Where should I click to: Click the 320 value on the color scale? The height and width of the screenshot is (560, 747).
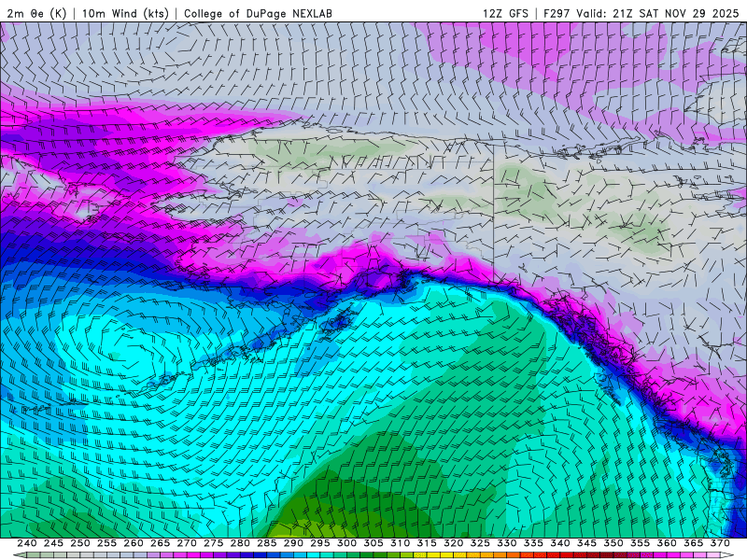click(454, 543)
